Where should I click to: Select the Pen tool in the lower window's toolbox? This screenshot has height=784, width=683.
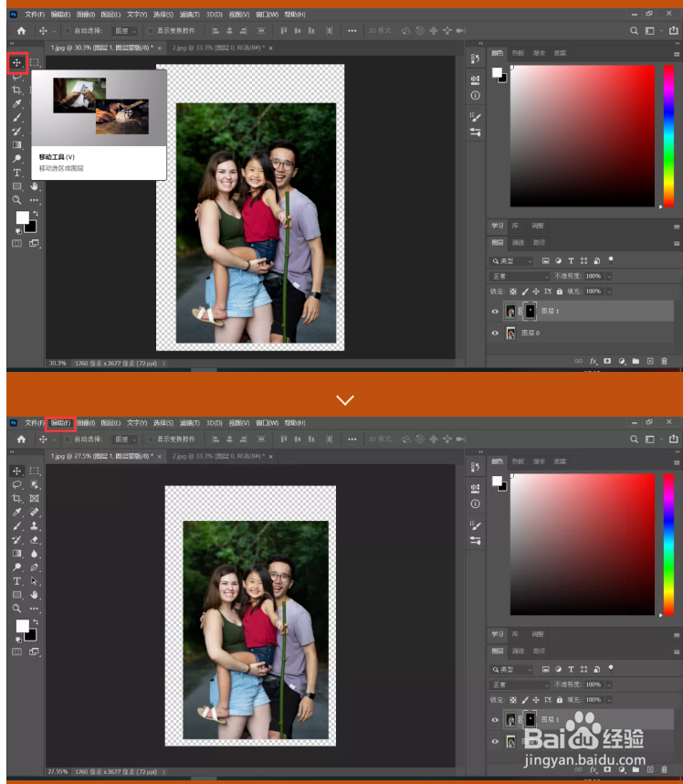[34, 567]
